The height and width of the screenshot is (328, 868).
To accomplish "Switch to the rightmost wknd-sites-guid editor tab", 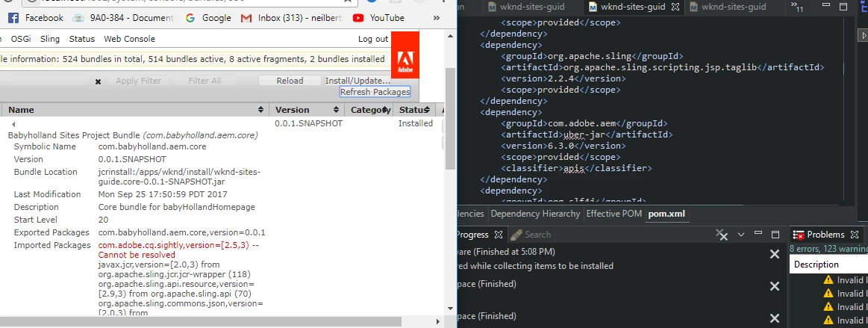I will pos(728,7).
